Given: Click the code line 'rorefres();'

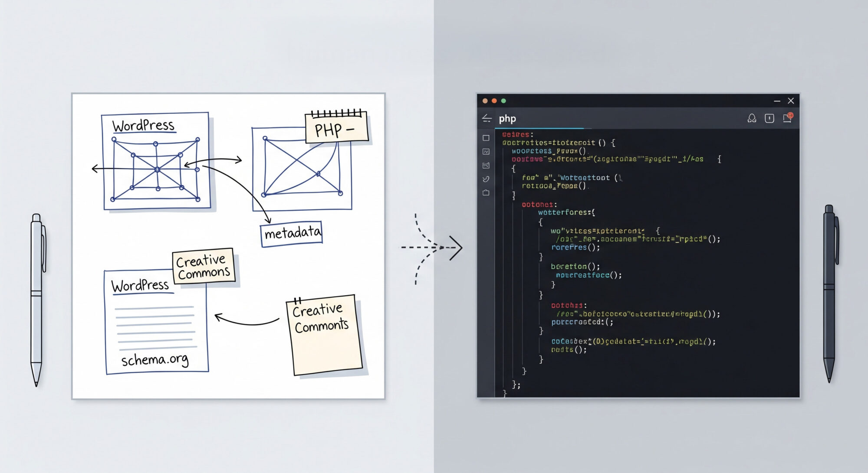Looking at the screenshot, I should 575,248.
